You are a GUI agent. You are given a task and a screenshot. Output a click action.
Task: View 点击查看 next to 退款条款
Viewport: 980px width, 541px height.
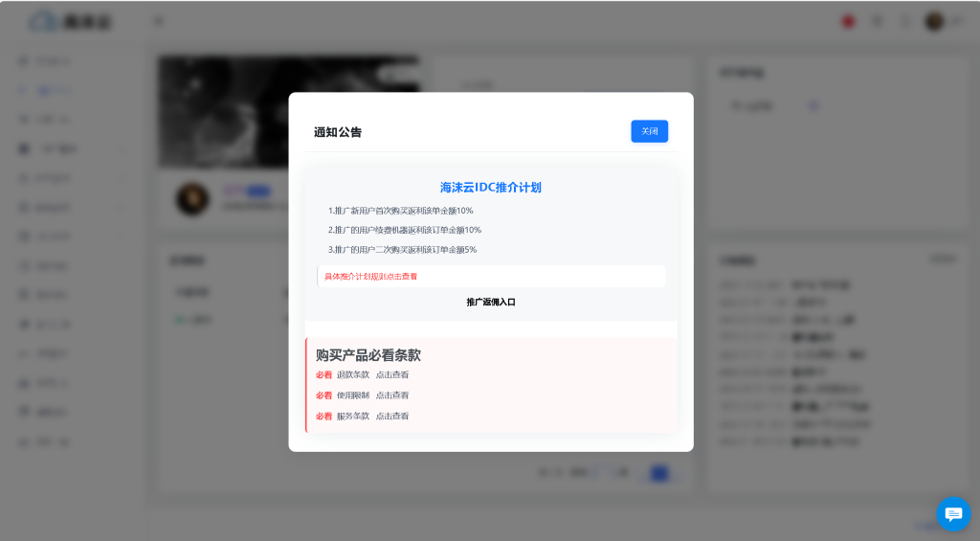[391, 374]
